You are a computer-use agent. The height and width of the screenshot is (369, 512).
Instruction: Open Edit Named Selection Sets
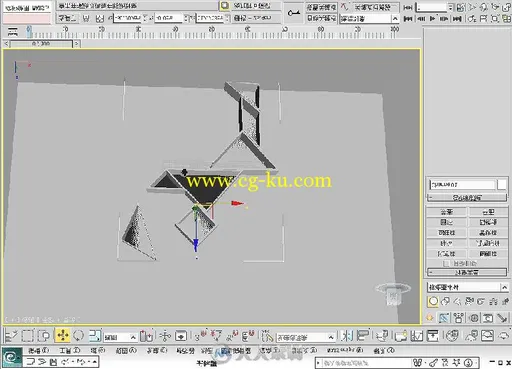coord(267,336)
